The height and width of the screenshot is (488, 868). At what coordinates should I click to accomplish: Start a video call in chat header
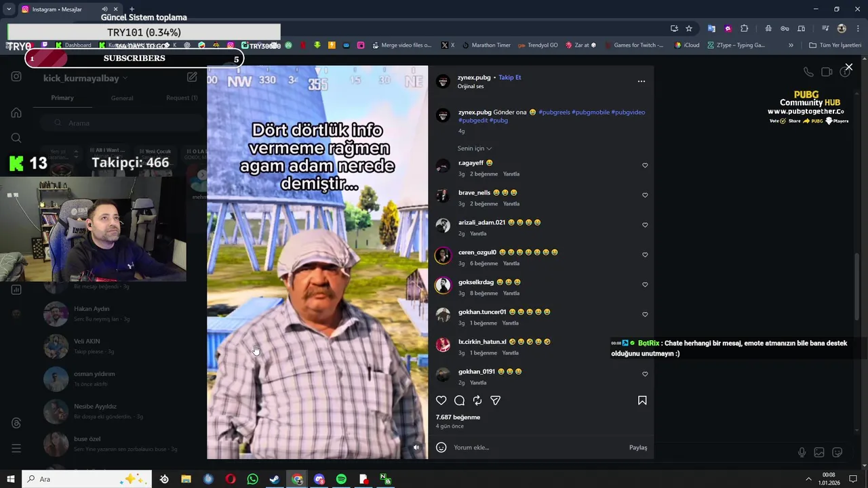coord(827,72)
